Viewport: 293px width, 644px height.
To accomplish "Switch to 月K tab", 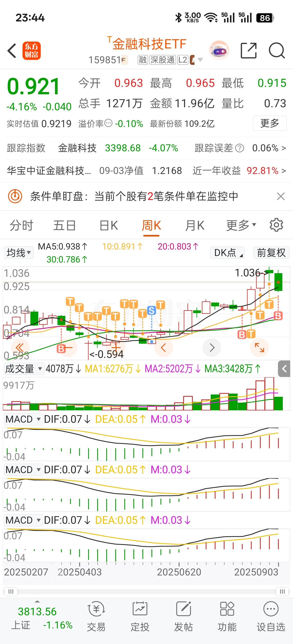I will pos(195,225).
